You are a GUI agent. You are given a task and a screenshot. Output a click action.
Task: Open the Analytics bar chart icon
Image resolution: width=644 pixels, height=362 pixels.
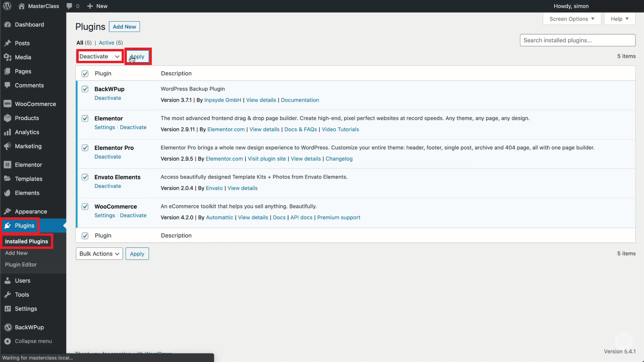pyautogui.click(x=8, y=132)
